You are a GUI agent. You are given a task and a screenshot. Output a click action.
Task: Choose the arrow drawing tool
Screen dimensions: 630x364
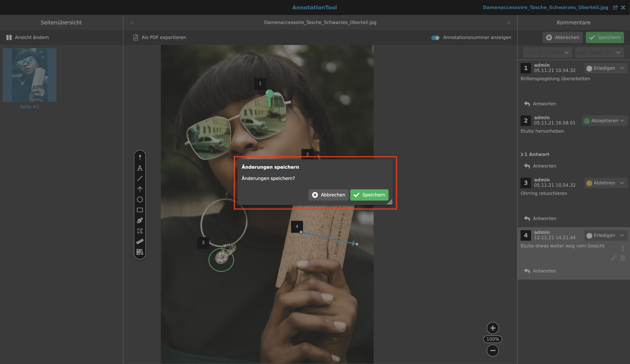(x=140, y=189)
